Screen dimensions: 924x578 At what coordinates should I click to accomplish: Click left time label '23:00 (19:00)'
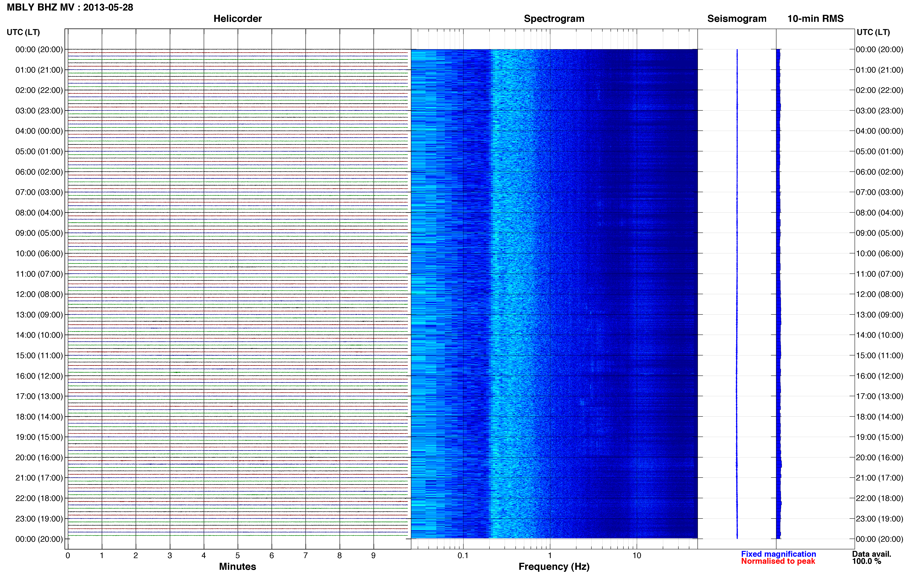39,519
